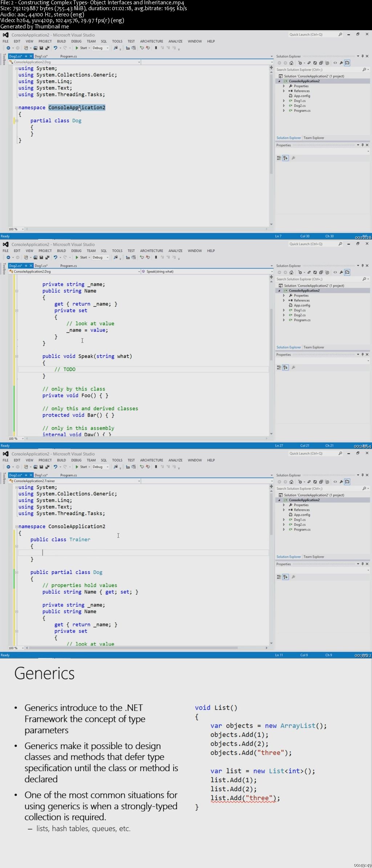
Task: Click 'public class Trainer' code line
Action: [x=60, y=540]
